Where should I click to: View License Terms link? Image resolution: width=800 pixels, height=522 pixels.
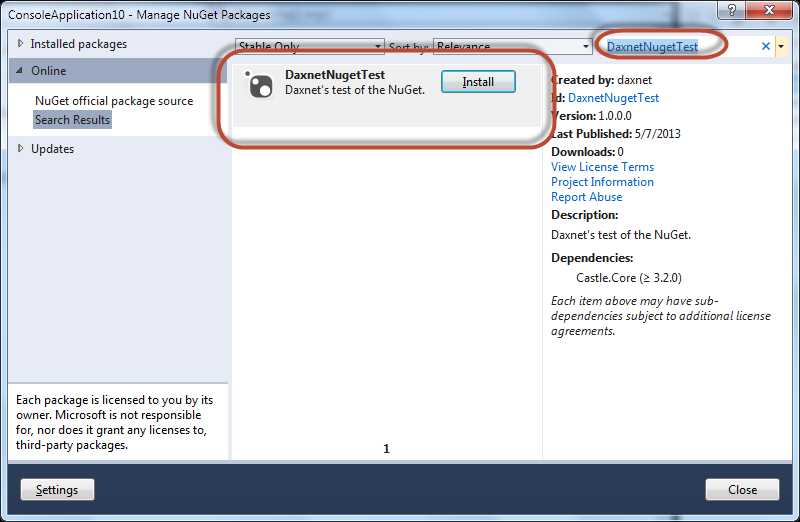click(603, 167)
